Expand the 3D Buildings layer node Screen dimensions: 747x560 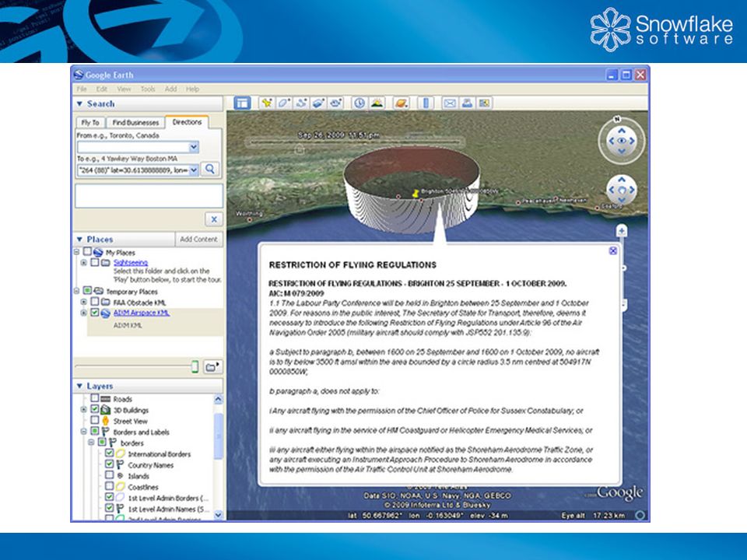(x=84, y=410)
